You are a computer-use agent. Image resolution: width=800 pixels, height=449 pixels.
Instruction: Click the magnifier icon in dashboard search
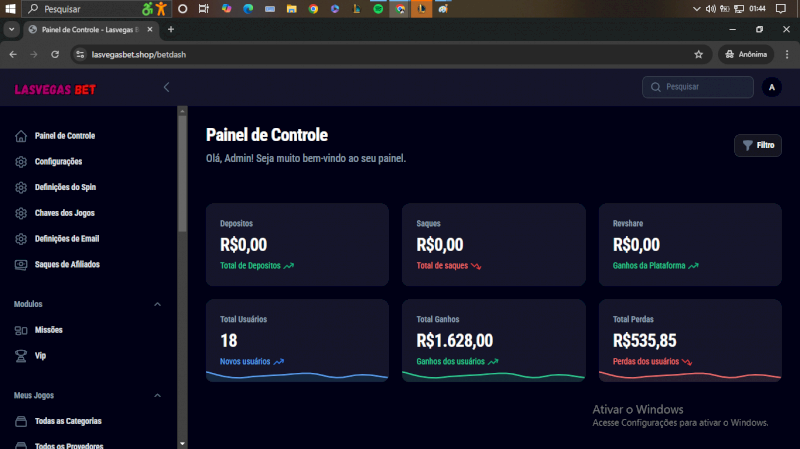(x=656, y=87)
